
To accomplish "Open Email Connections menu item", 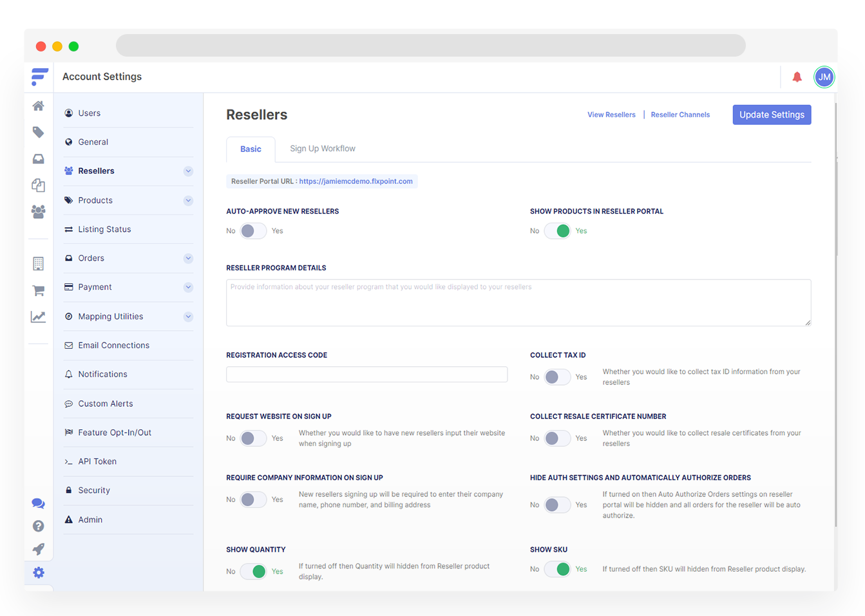I will [x=129, y=346].
